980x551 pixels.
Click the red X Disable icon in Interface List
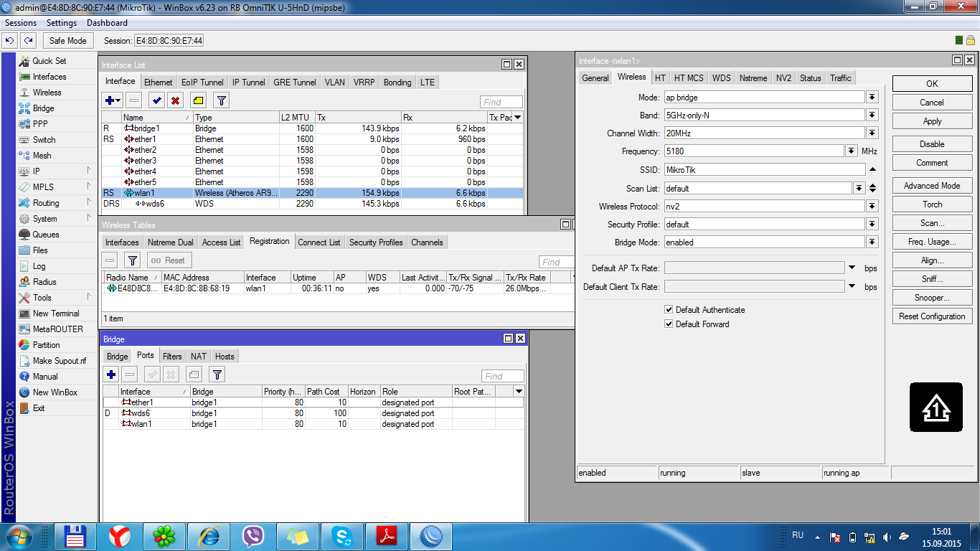pyautogui.click(x=175, y=100)
